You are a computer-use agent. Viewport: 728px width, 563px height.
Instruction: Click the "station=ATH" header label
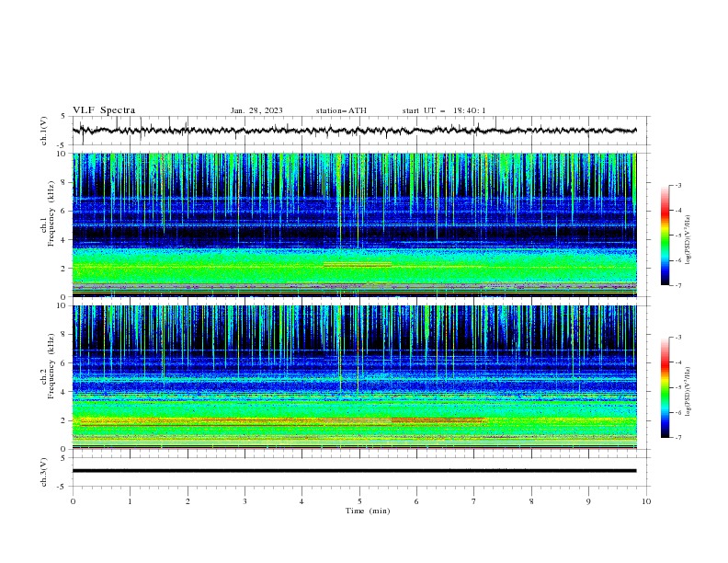pyautogui.click(x=341, y=110)
